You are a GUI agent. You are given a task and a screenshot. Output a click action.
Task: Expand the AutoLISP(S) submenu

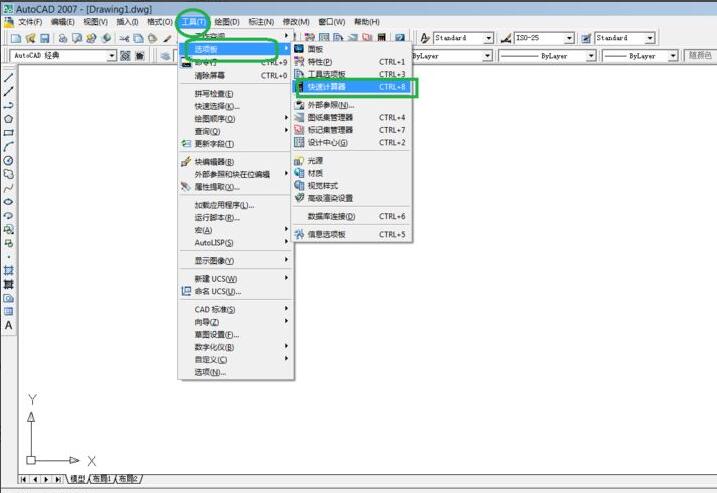235,242
